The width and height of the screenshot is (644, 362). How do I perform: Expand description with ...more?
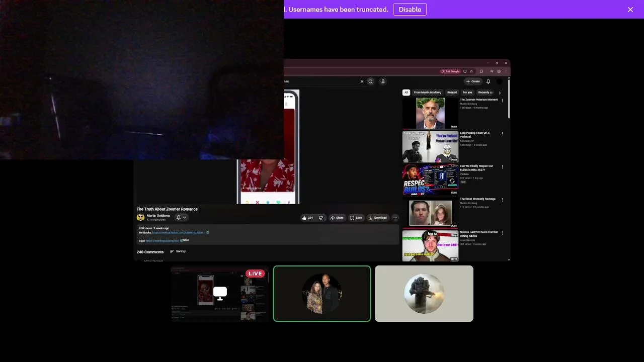click(185, 240)
